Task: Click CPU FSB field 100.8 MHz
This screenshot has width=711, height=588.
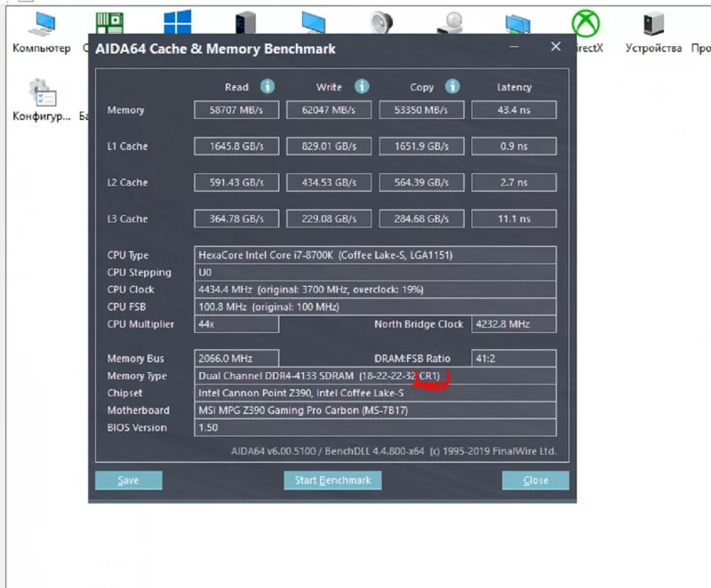Action: (375, 306)
